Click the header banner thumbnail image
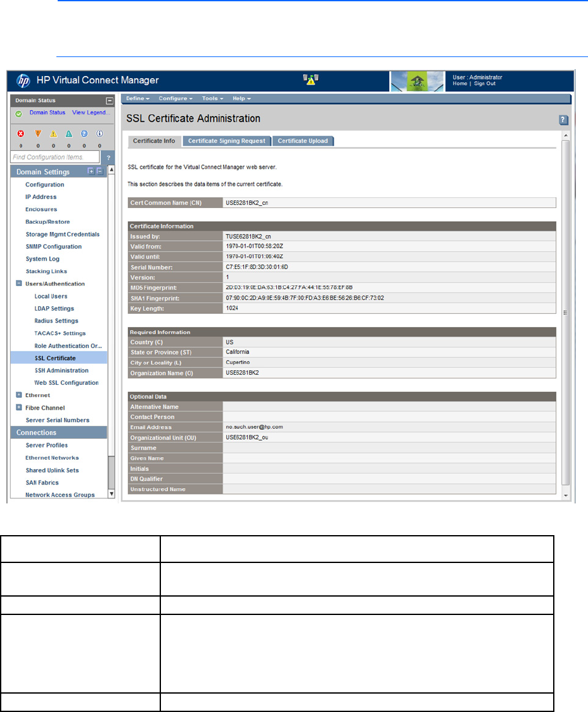This screenshot has width=588, height=712. click(x=417, y=81)
